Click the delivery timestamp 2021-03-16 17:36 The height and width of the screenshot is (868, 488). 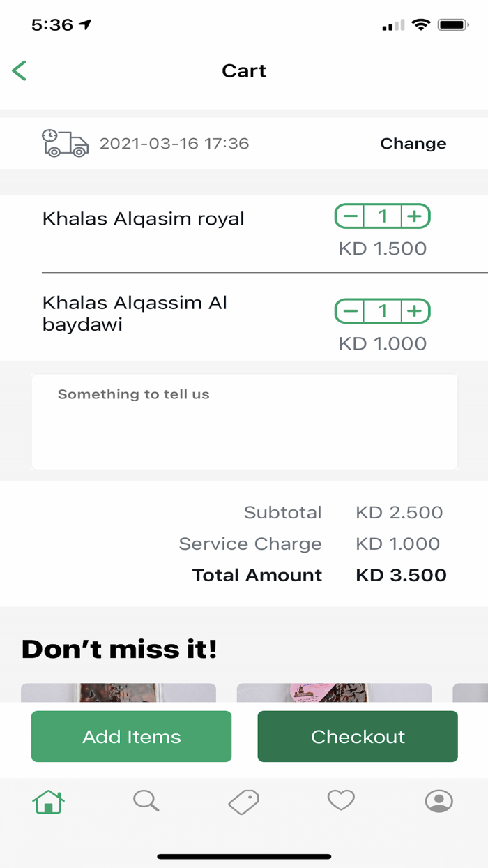tap(174, 144)
